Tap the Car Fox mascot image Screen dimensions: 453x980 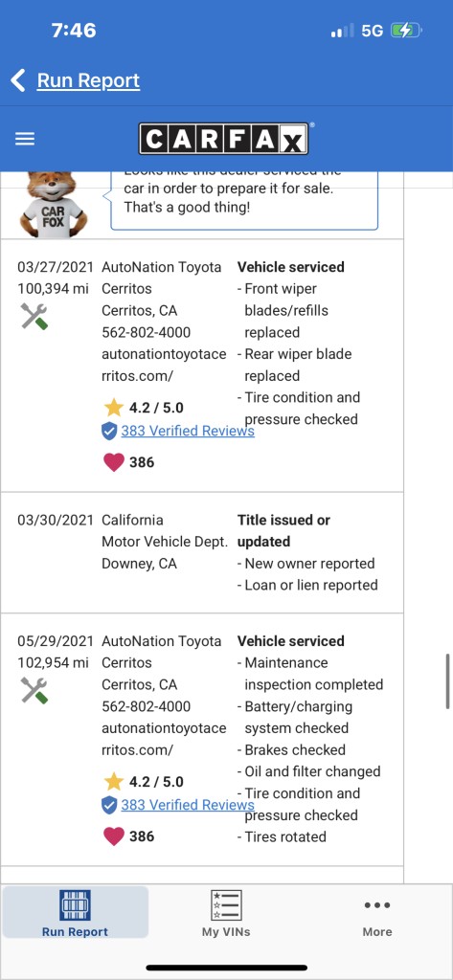54,204
